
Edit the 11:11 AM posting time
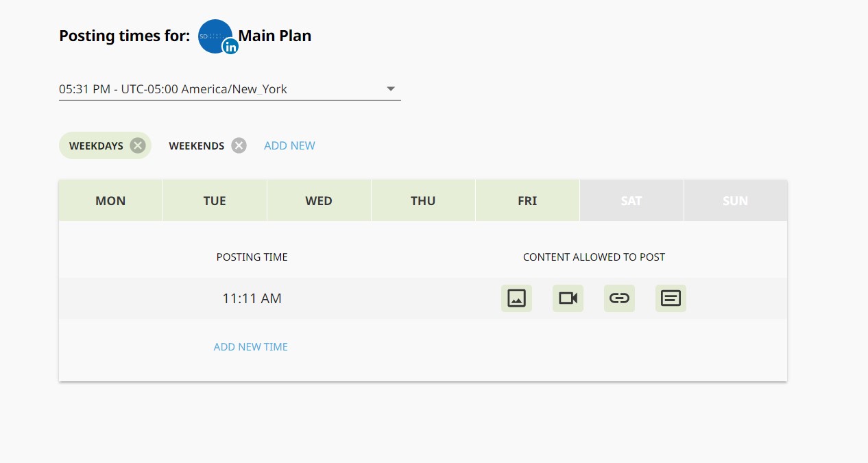pos(252,298)
